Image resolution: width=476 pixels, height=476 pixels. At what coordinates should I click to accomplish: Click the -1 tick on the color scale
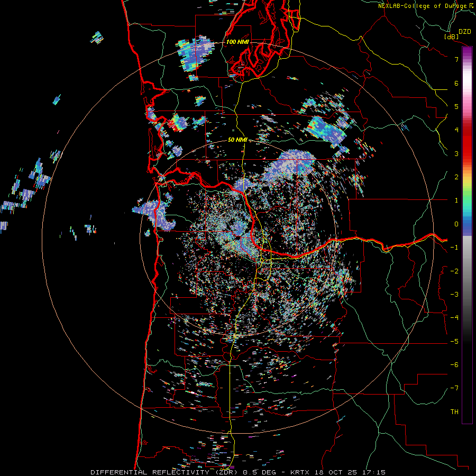point(454,248)
